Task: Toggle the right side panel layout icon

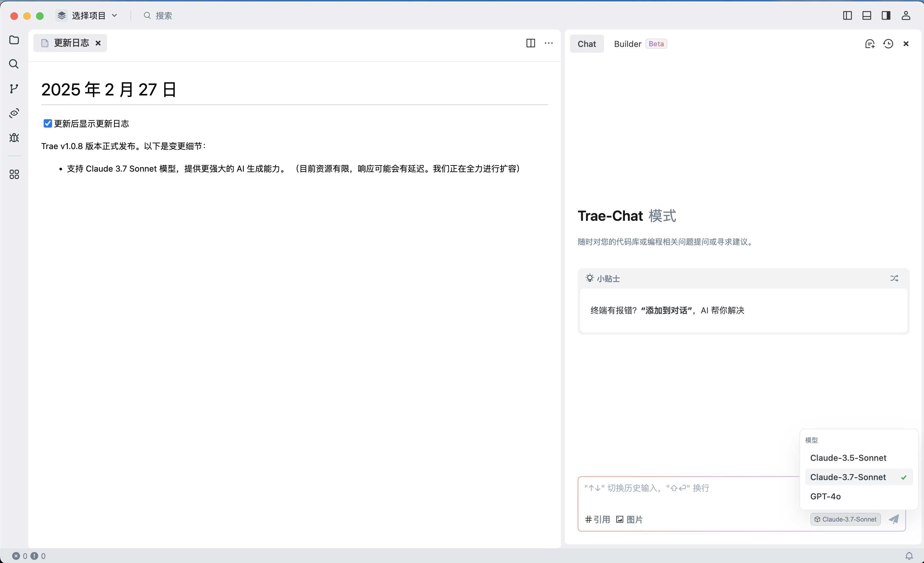Action: [x=886, y=15]
